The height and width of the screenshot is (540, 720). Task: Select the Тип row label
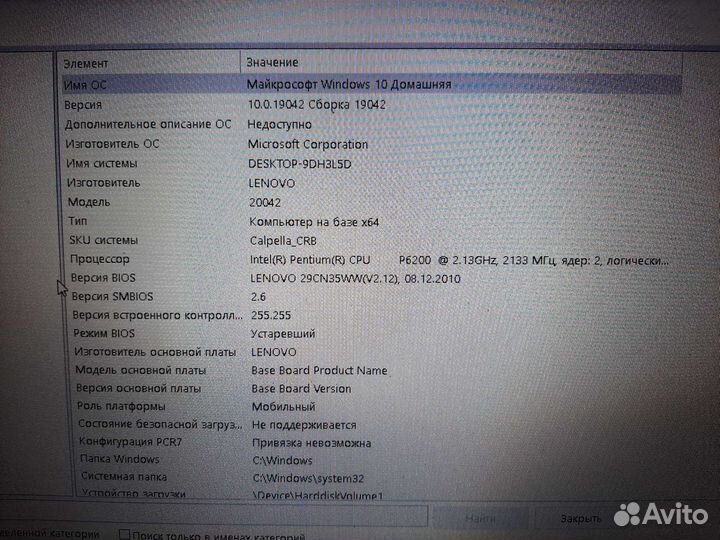point(78,221)
